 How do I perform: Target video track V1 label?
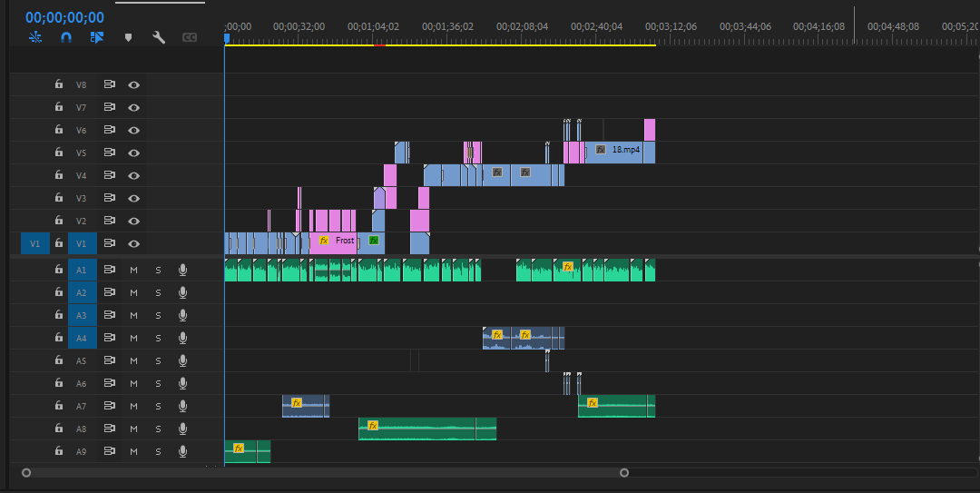click(x=82, y=243)
